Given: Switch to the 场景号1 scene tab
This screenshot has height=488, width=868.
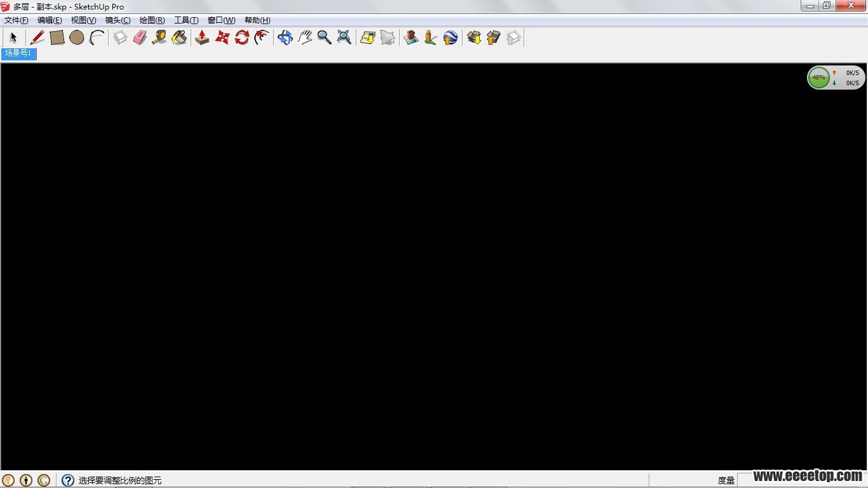Looking at the screenshot, I should (18, 53).
